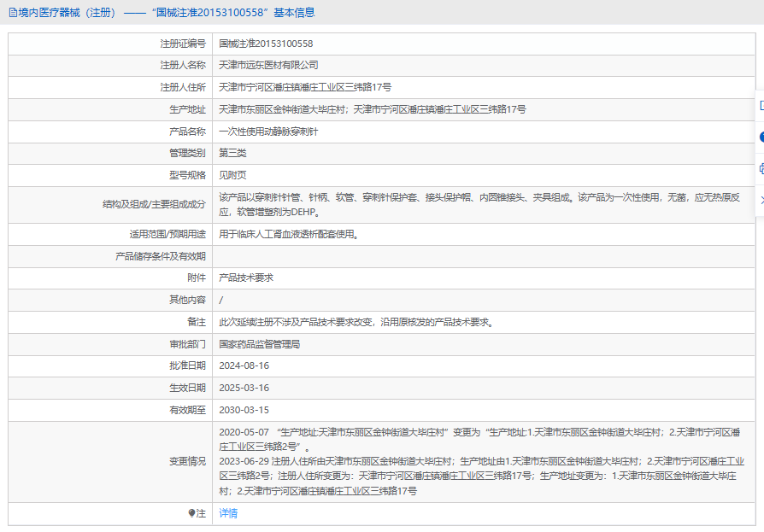Select approving department 国家药品监督管理局
Image resolution: width=764 pixels, height=532 pixels.
[x=259, y=344]
